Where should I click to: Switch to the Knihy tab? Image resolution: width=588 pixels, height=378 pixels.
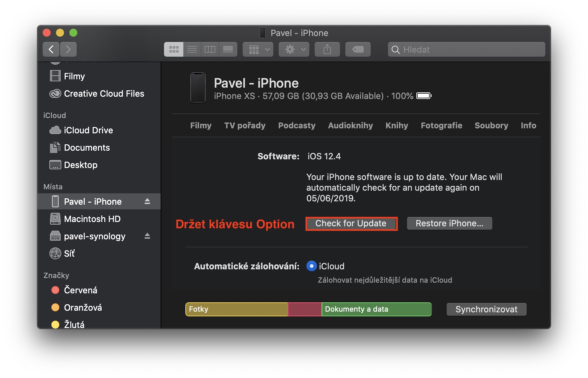[397, 126]
